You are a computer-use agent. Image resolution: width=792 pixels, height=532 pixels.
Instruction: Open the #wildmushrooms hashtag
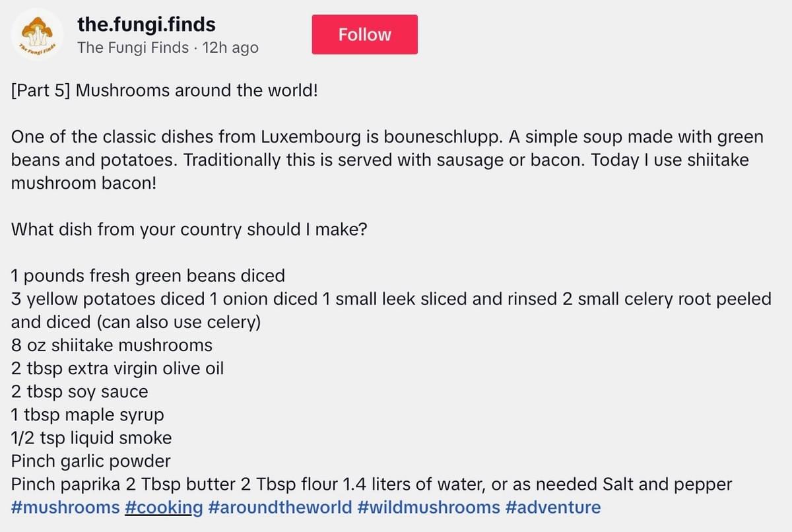[x=428, y=508]
